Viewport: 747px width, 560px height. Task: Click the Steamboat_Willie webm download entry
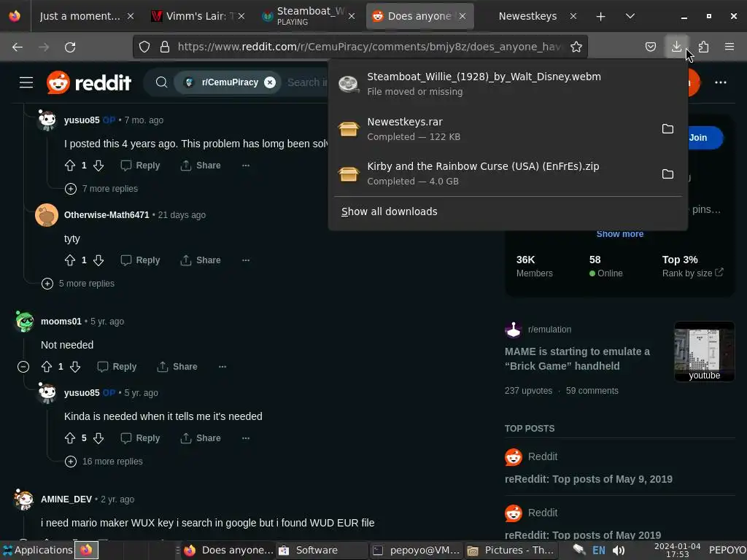pos(508,84)
